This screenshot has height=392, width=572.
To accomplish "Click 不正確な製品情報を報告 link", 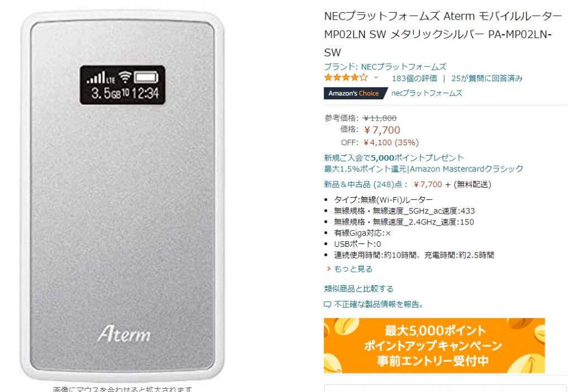I will point(379,304).
